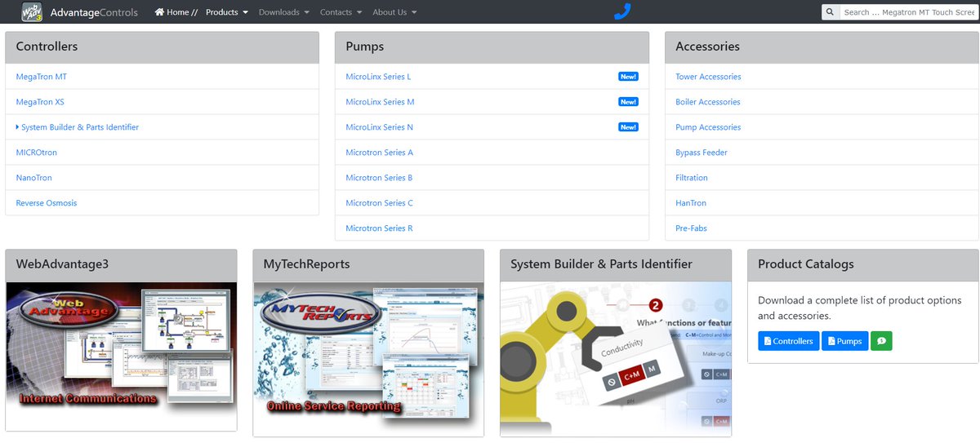The image size is (980, 443).
Task: Click the Product Catalogs card heading
Action: tap(863, 265)
